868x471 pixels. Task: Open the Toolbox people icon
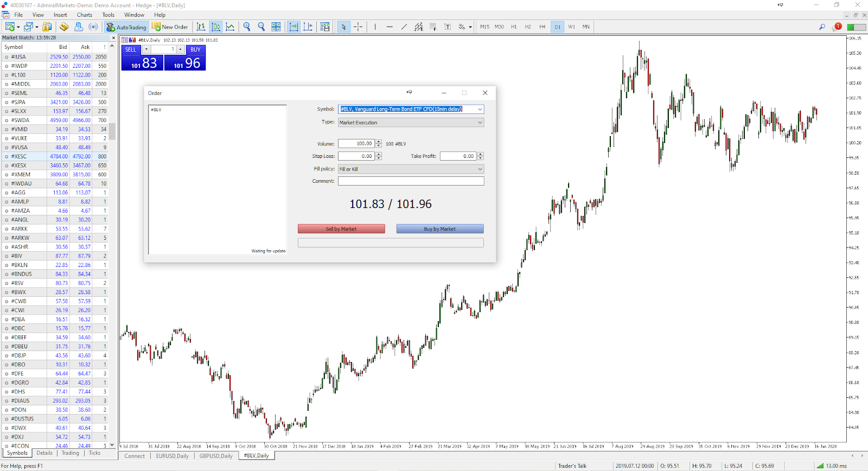coord(79,27)
